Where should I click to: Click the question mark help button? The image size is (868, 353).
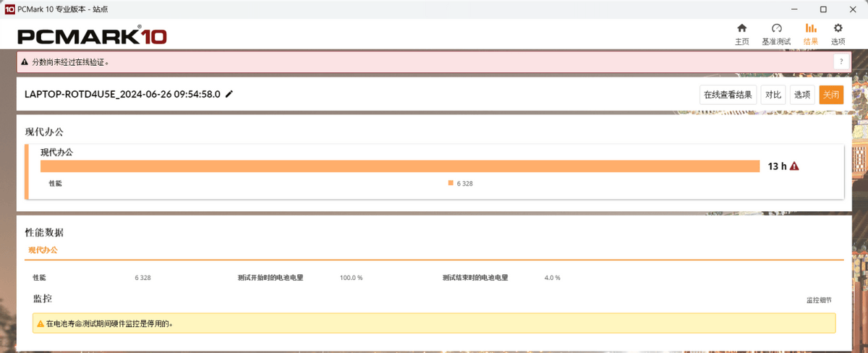(x=841, y=62)
